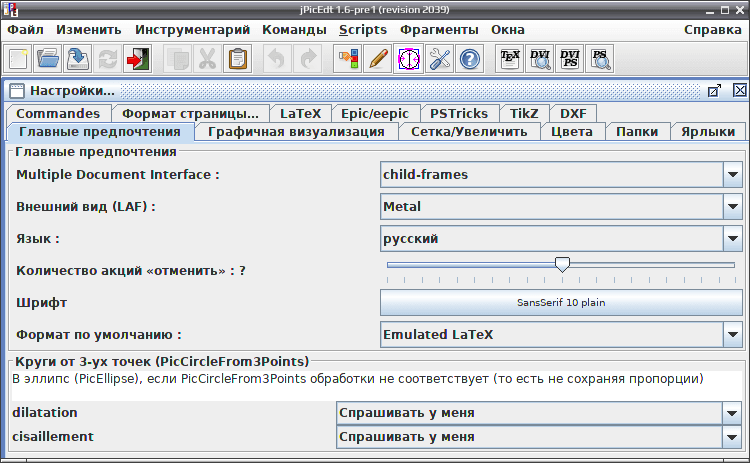
Task: Click the Undo arrow icon
Action: point(277,59)
